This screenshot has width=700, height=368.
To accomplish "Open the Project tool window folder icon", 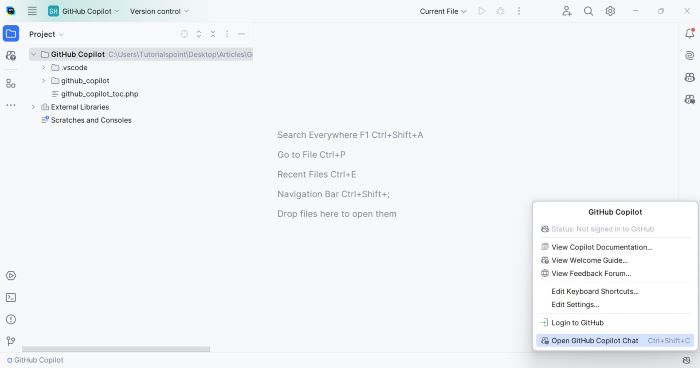I will click(x=11, y=33).
